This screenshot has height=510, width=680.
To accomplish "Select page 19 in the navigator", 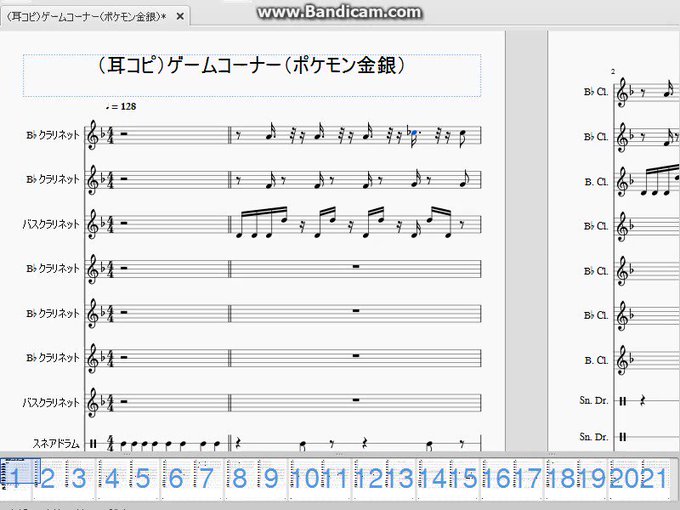I will pos(592,479).
